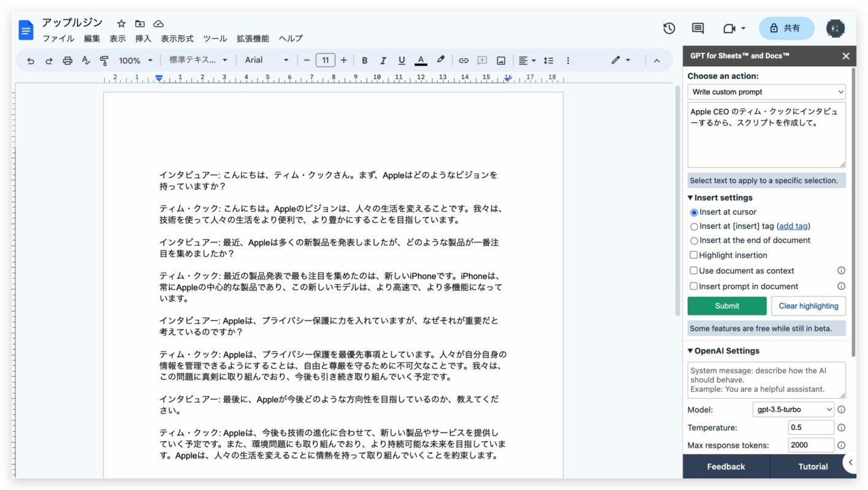Viewport: 868px width, 490px height.
Task: Open the 表示 menu
Action: (x=118, y=39)
